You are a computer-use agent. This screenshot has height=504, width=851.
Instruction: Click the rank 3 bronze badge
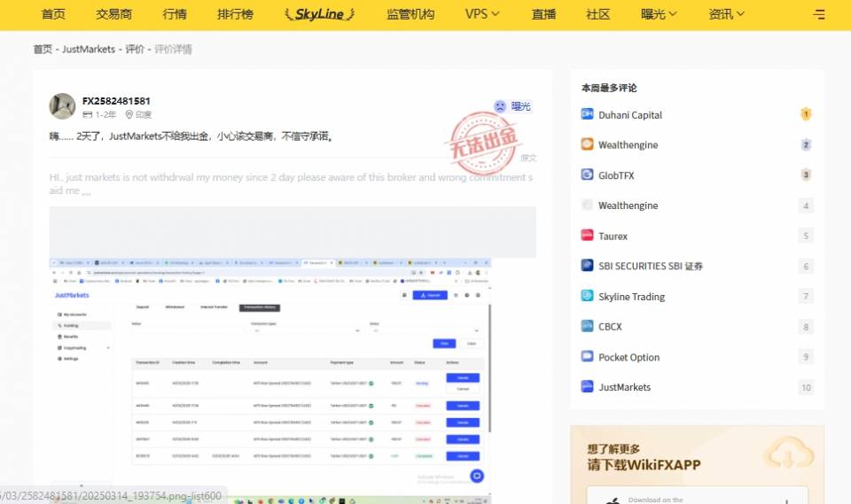pyautogui.click(x=806, y=174)
